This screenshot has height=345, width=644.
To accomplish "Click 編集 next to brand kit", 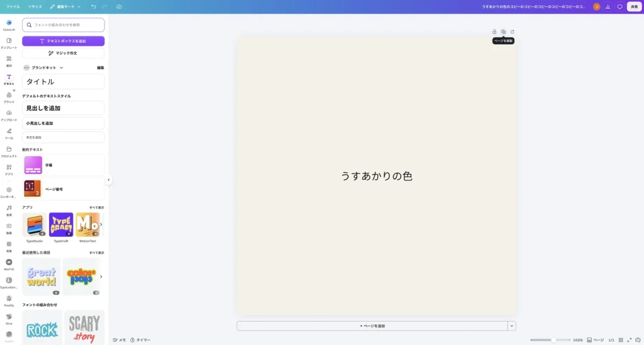I will click(100, 68).
